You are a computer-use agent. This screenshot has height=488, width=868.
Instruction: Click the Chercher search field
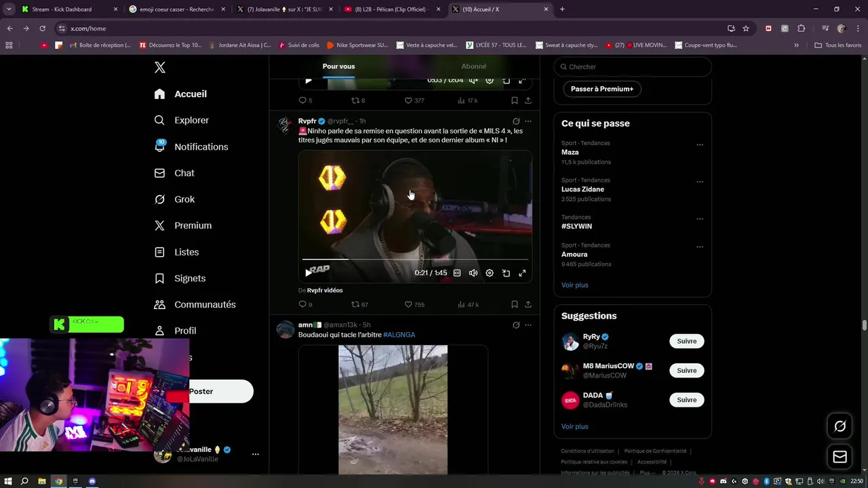point(633,66)
